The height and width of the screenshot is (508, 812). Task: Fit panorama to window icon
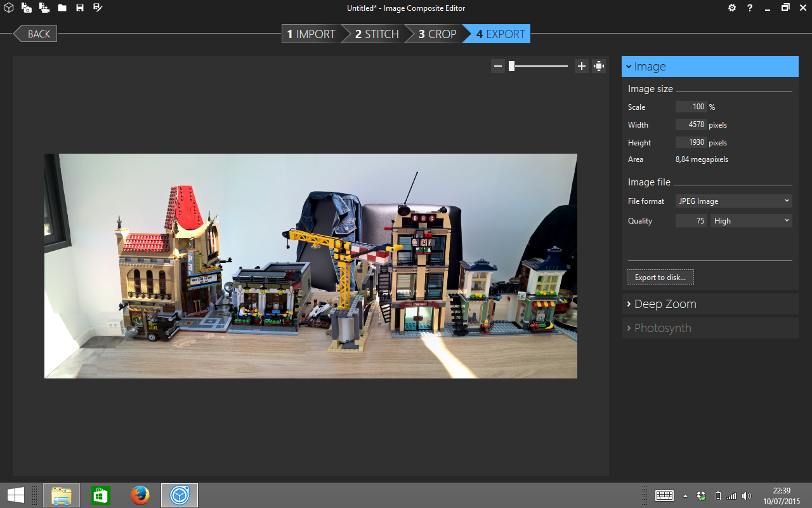point(599,66)
